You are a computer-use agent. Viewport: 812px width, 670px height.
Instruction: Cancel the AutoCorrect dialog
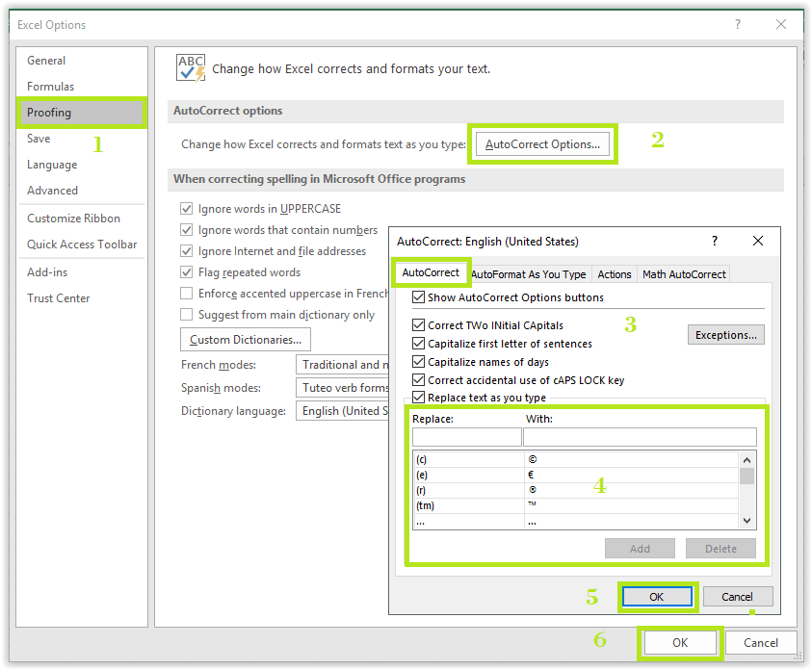tap(738, 597)
